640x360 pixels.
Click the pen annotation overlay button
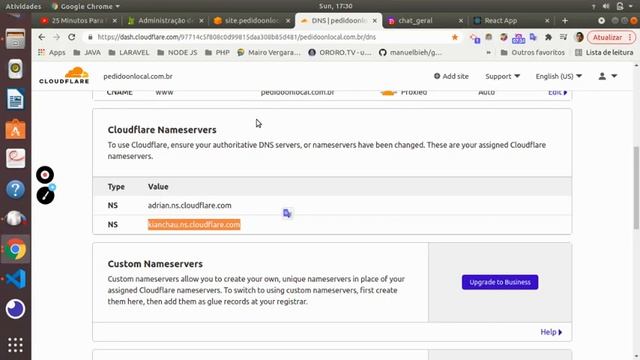[x=45, y=196]
